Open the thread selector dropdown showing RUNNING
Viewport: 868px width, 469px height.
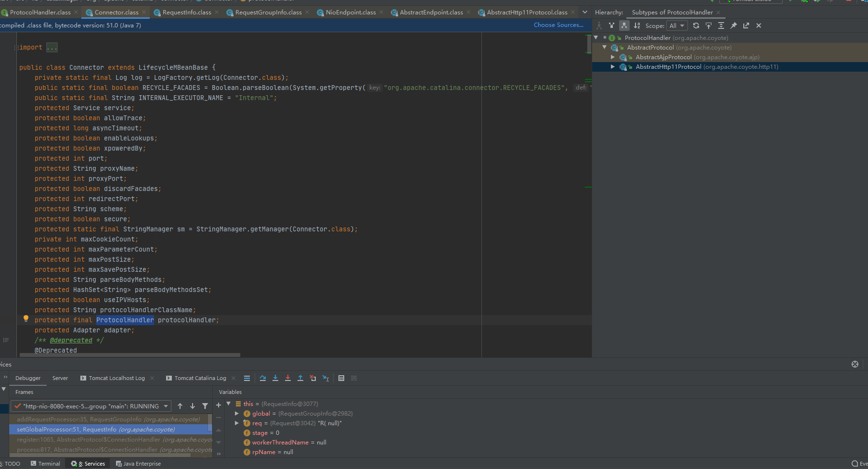[91, 406]
